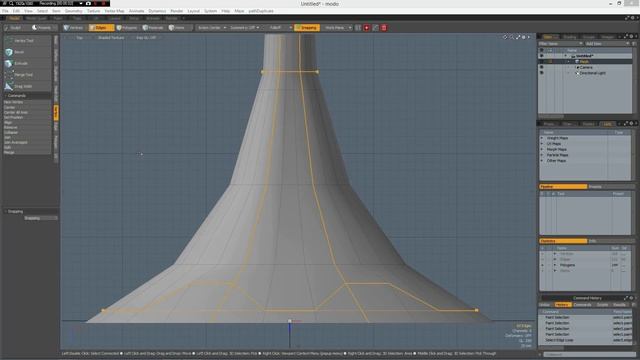
Task: Run the Collapse command
Action: pos(27,133)
